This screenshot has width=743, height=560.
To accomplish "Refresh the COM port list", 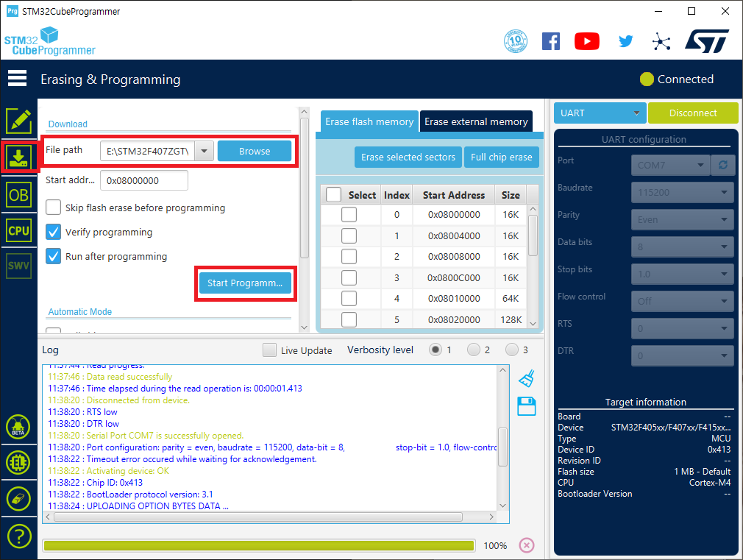I will click(x=722, y=165).
